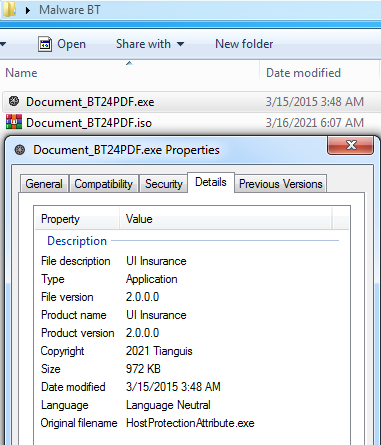Screen dimensions: 381x445
Task: Expand the breadcrumb arrow before Malware BT
Action: [x=28, y=10]
